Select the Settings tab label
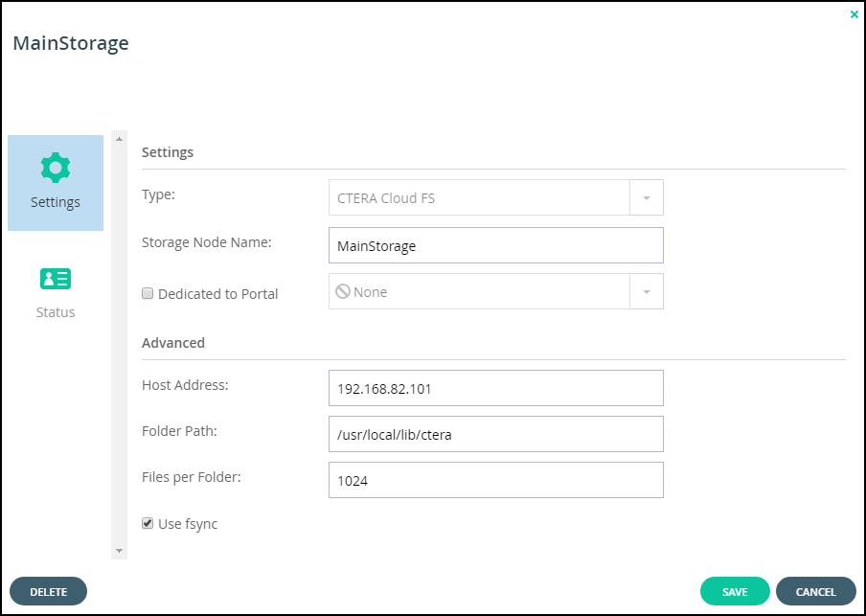This screenshot has height=616, width=866. [x=56, y=202]
